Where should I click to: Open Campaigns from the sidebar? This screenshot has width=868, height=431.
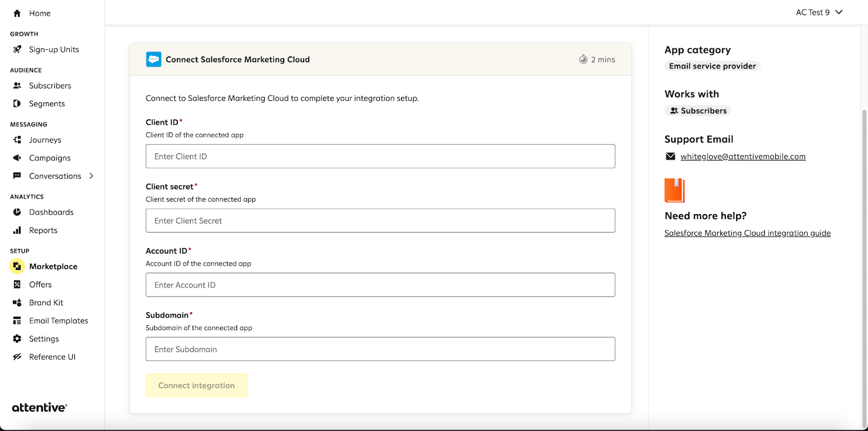coord(50,158)
